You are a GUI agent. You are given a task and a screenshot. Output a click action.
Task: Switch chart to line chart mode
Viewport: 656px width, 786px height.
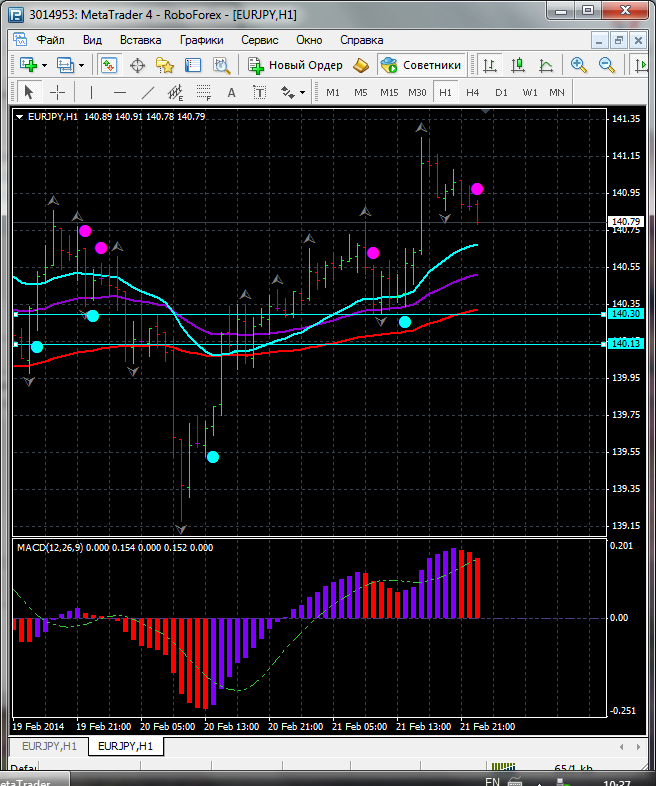click(546, 65)
